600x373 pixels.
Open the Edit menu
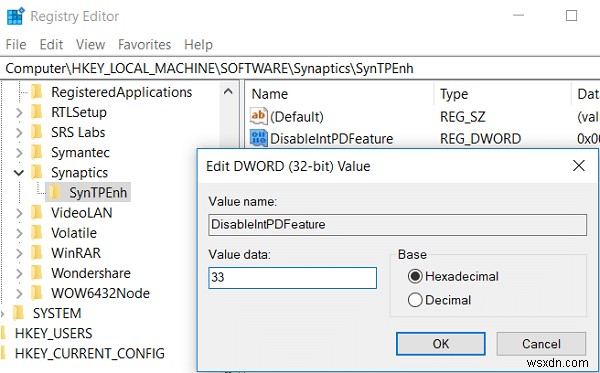point(51,45)
